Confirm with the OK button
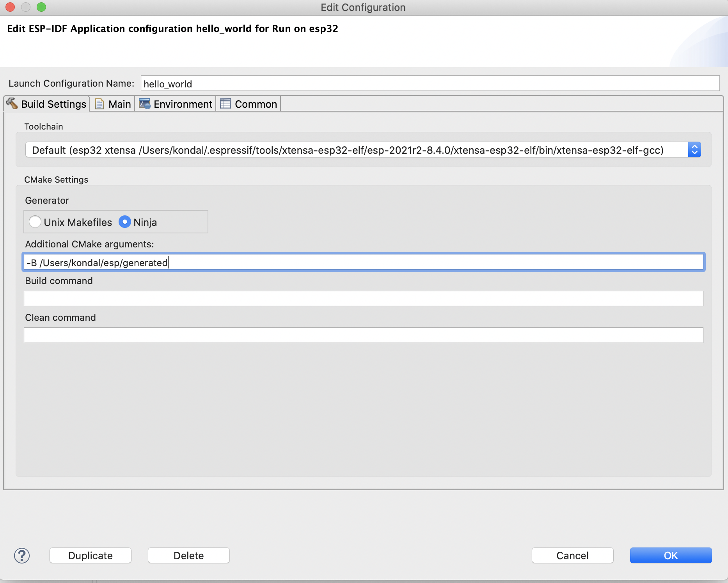Image resolution: width=728 pixels, height=583 pixels. tap(671, 555)
